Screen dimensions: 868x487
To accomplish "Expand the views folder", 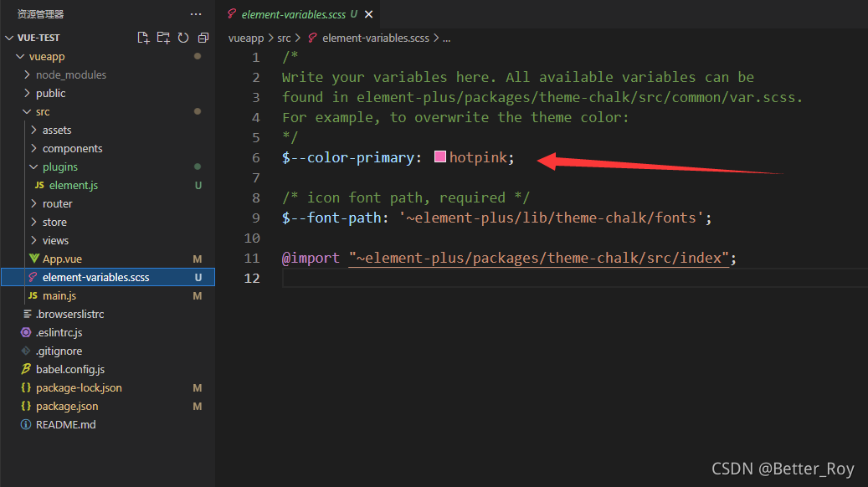I will (33, 240).
